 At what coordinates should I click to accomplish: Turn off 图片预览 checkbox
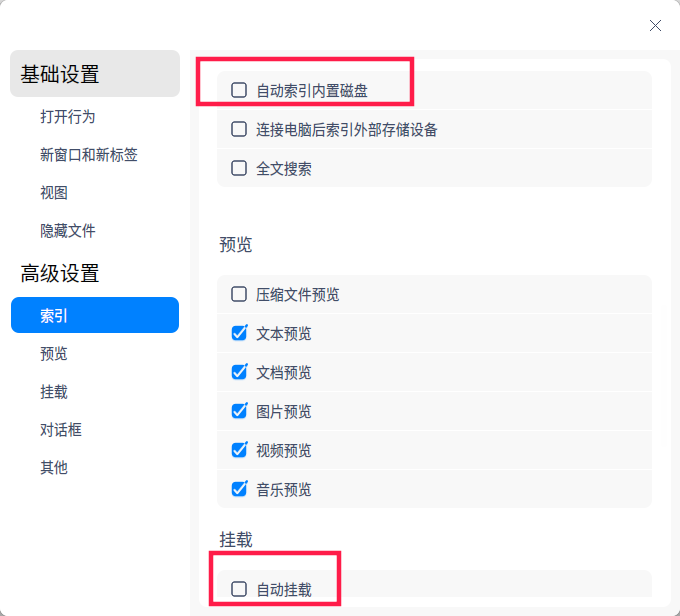[x=239, y=411]
